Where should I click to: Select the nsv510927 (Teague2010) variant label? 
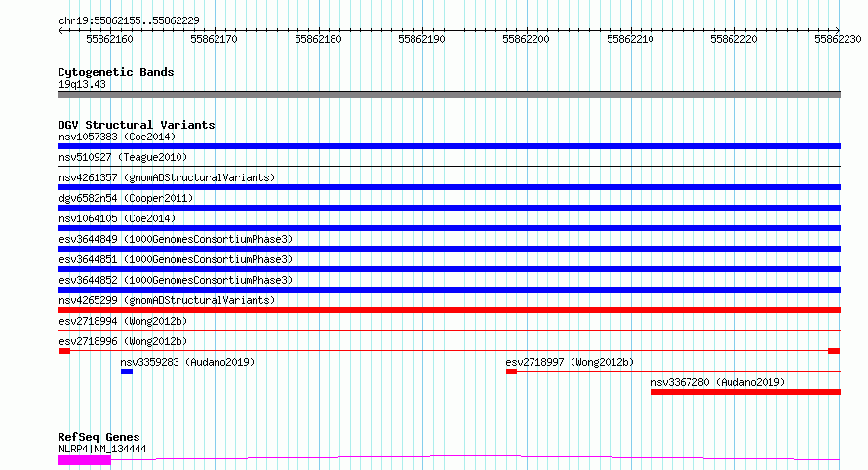(x=122, y=157)
